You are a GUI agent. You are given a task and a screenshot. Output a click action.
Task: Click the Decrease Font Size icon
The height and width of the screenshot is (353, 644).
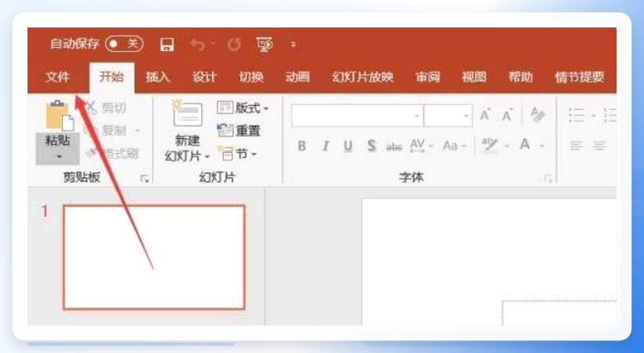(507, 115)
